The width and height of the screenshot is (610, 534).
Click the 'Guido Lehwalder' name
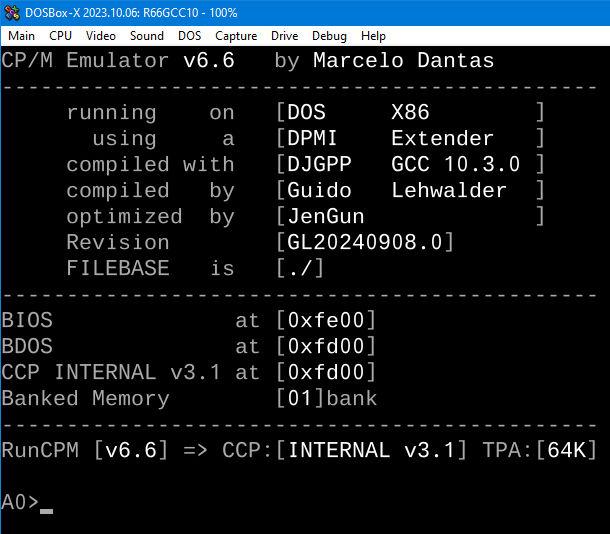point(397,191)
